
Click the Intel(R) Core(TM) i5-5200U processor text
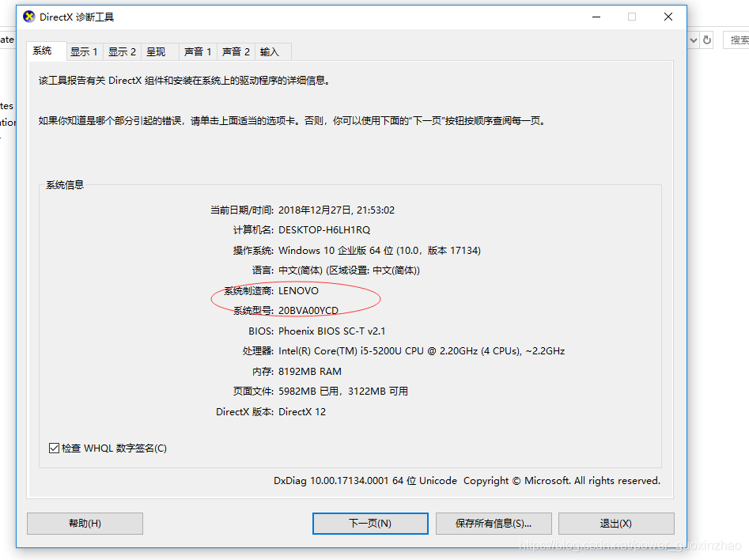(x=422, y=351)
